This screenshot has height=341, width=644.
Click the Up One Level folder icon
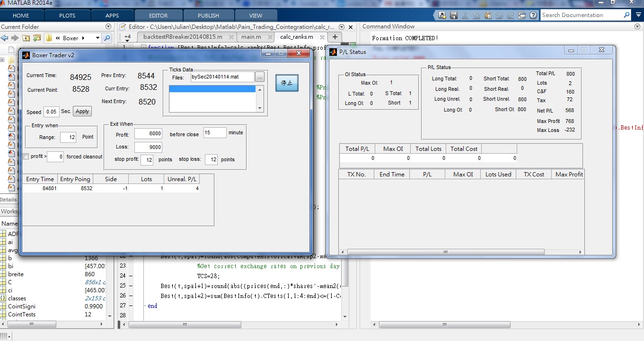pyautogui.click(x=26, y=38)
